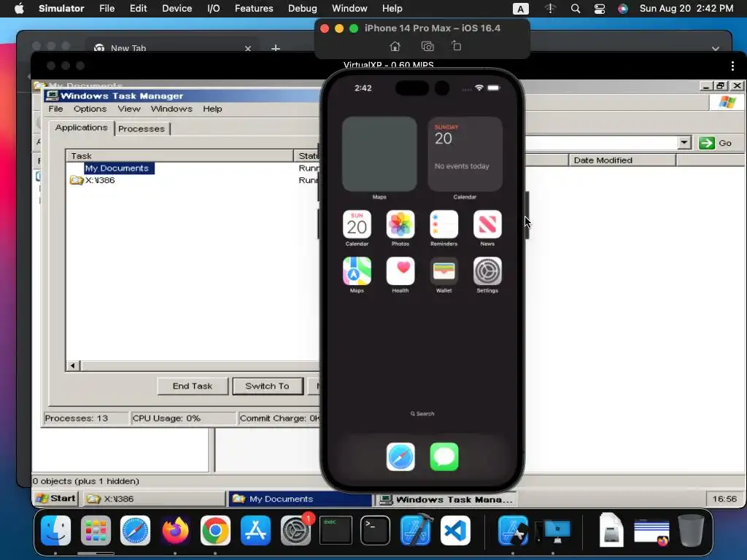Open the News app on the iPhone
This screenshot has width=747, height=560.
[x=487, y=225]
